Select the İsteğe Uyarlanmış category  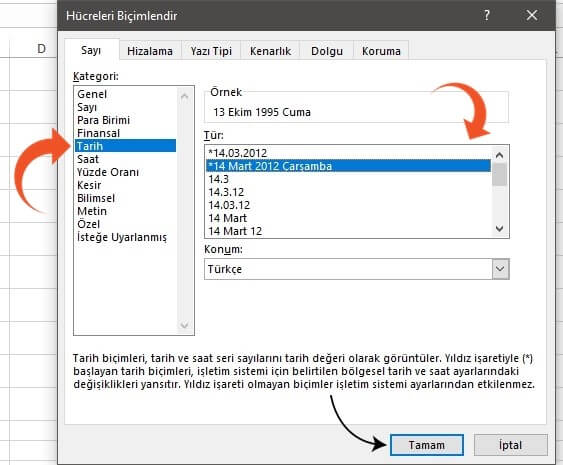pos(126,237)
